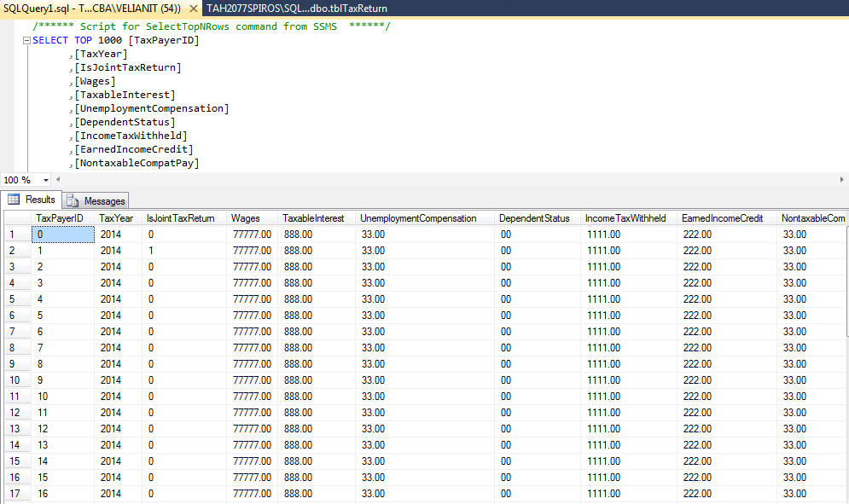
Task: Click [NontaxableCompatPay] in the query editor
Action: 137,163
